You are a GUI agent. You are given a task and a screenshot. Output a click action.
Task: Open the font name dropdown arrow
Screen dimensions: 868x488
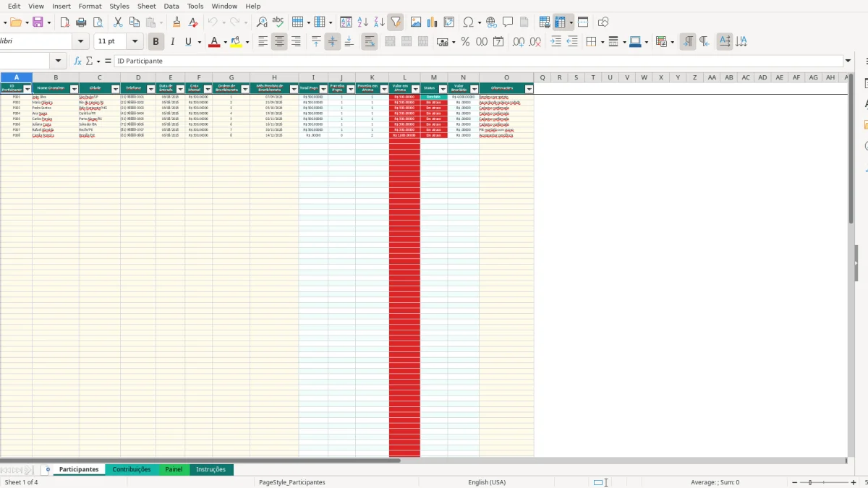coord(81,42)
